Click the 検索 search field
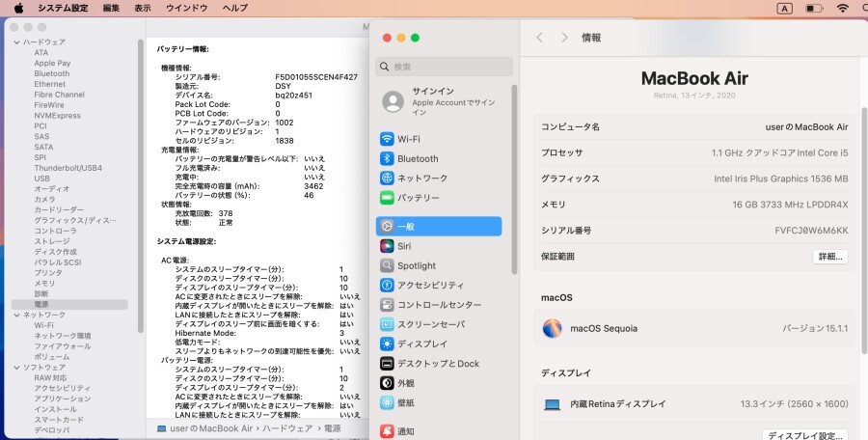 click(x=444, y=67)
